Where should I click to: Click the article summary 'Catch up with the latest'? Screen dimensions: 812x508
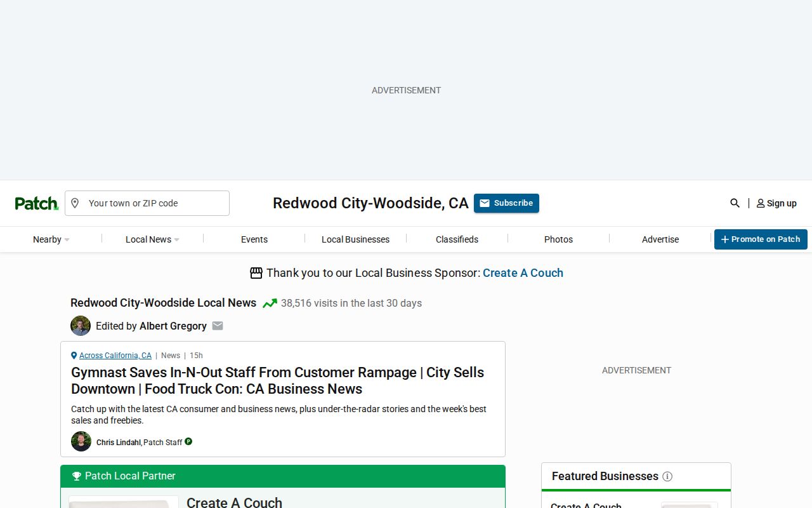(278, 415)
